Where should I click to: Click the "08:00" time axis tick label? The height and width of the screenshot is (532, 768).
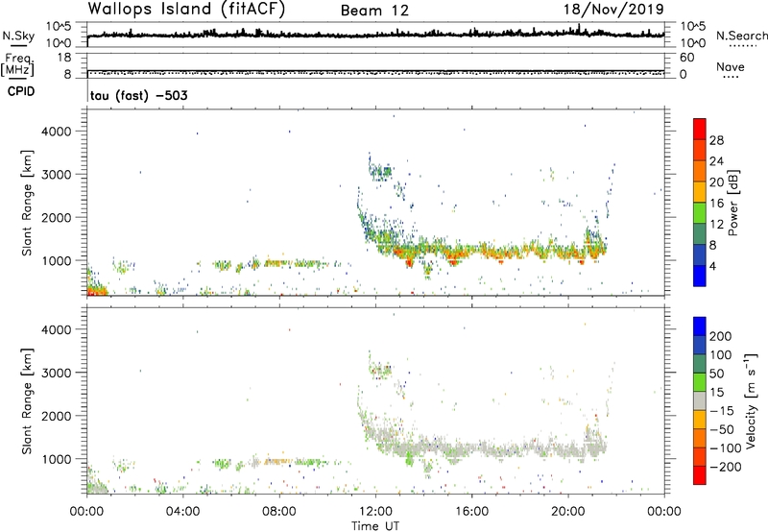(279, 511)
